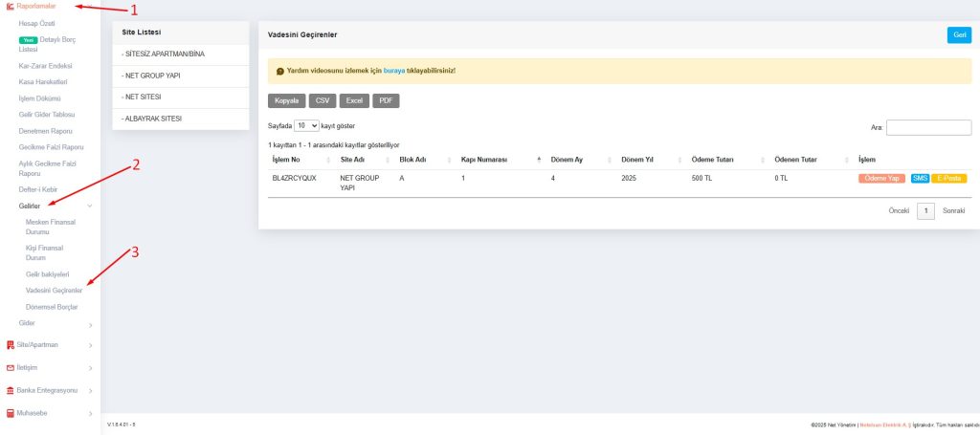Collapse the Gelirler submenu chevron
Screen dimensions: 980x435
tap(90, 206)
